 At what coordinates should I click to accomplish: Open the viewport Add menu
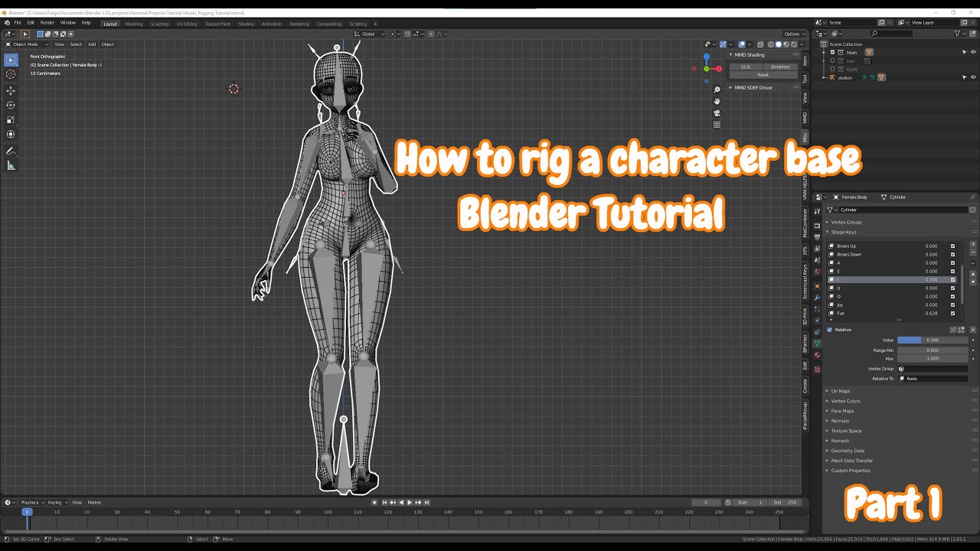92,44
